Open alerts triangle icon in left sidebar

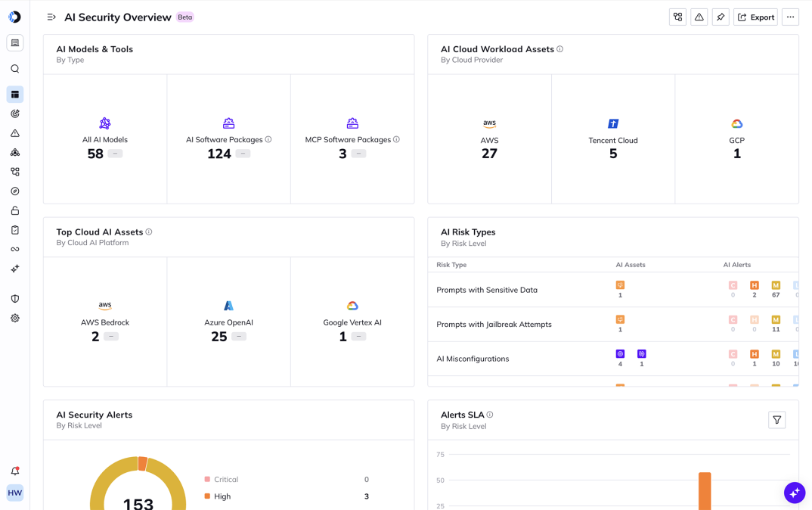pyautogui.click(x=15, y=133)
